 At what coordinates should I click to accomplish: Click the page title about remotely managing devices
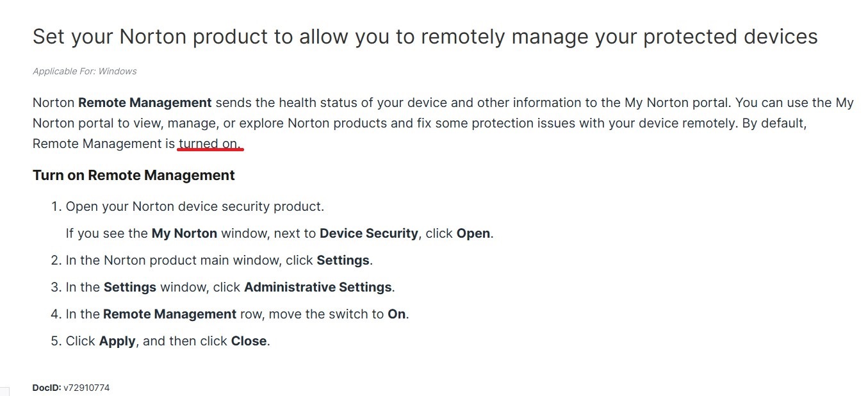tap(425, 37)
